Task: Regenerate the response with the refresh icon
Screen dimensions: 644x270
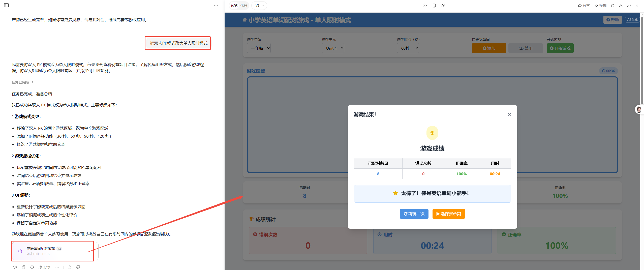Action: 32,267
